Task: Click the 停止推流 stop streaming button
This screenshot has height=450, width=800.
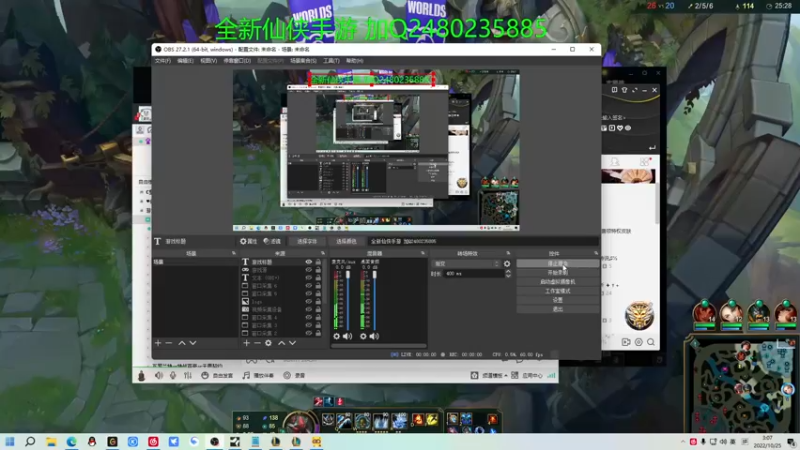Action: tap(558, 263)
